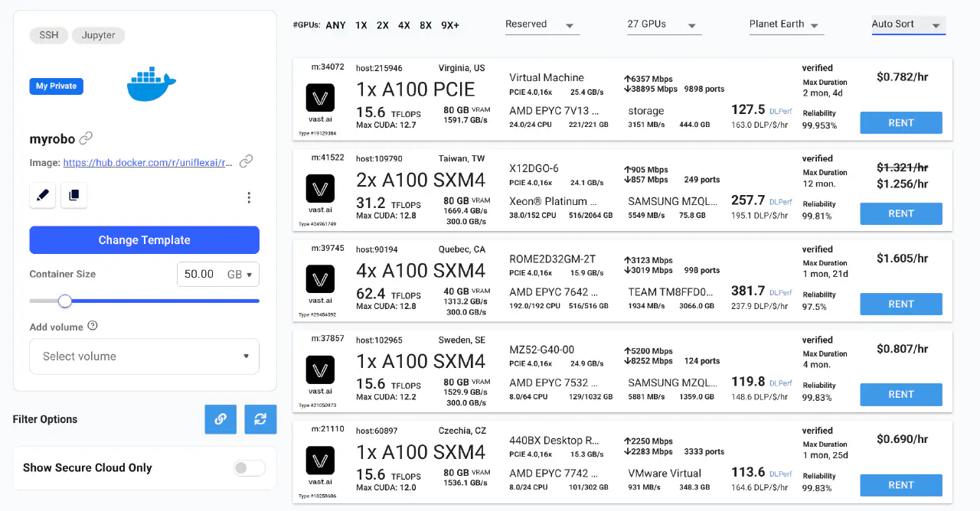Select the SSH tab chip
Viewport: 980px width, 511px height.
49,35
